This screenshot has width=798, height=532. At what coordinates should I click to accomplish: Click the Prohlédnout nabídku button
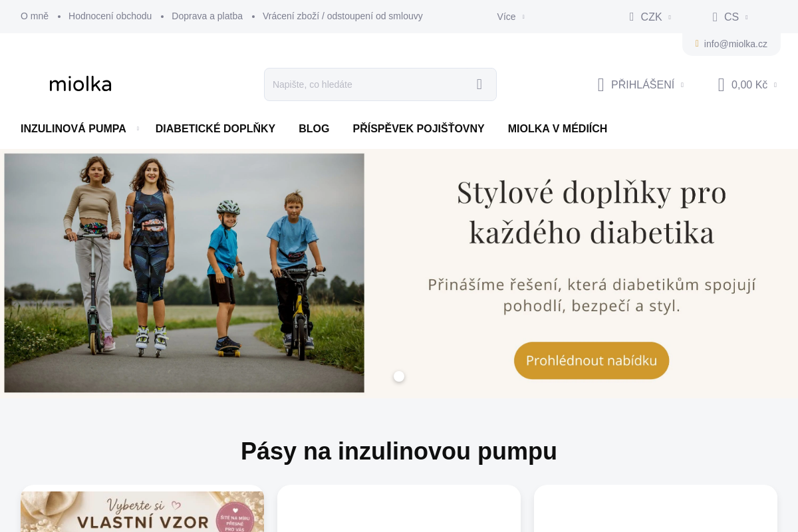tap(591, 360)
